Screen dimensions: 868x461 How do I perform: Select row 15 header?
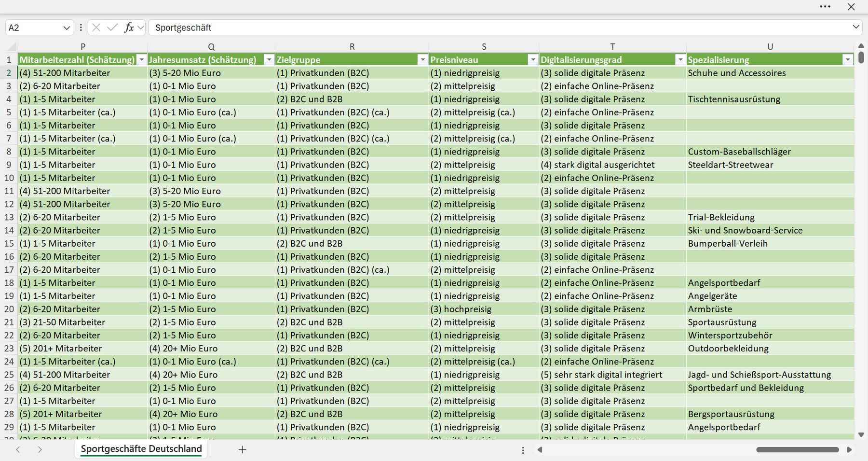[x=9, y=243]
